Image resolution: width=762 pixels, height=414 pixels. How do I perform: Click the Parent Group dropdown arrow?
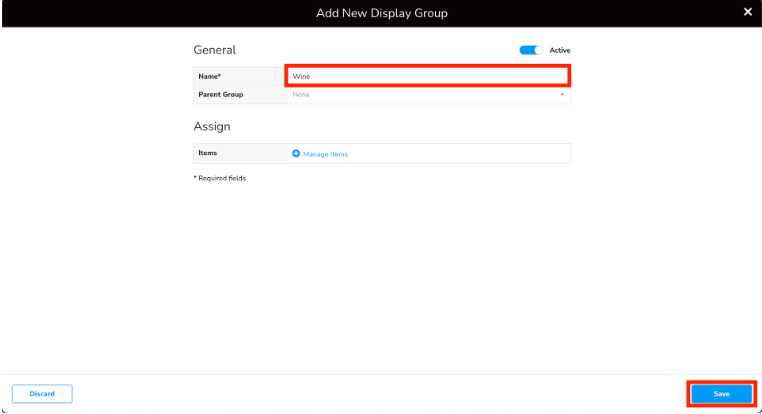[562, 95]
